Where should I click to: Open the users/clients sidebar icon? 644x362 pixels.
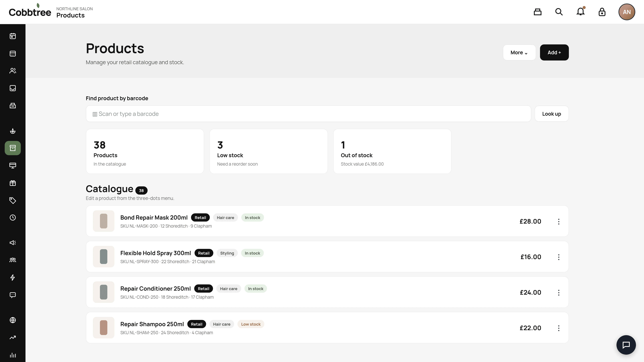tap(13, 71)
